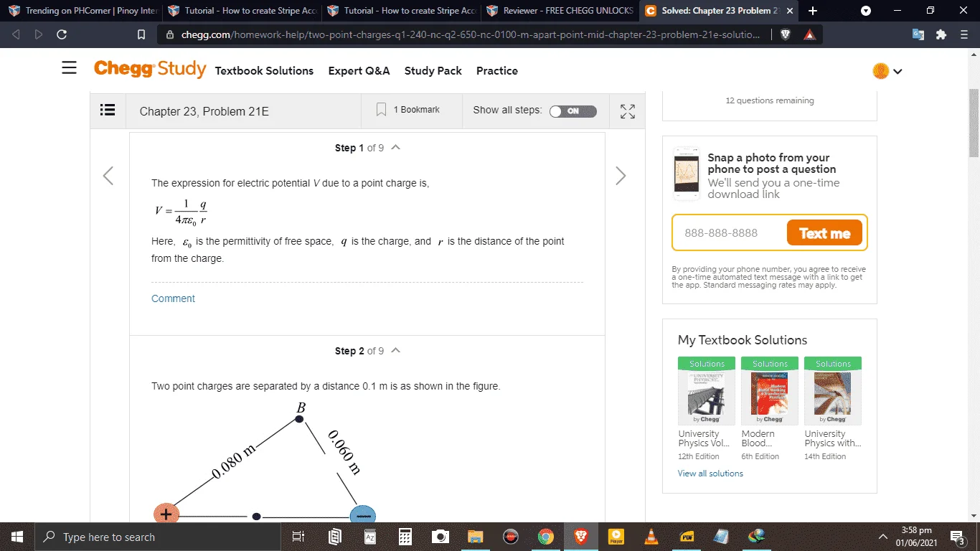Click browser back arrow
This screenshot has height=551, width=980.
[17, 34]
